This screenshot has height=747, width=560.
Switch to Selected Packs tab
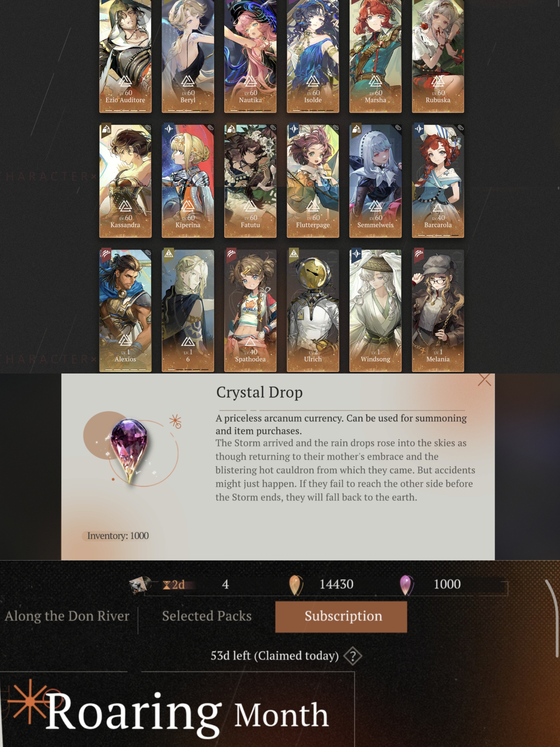(207, 616)
